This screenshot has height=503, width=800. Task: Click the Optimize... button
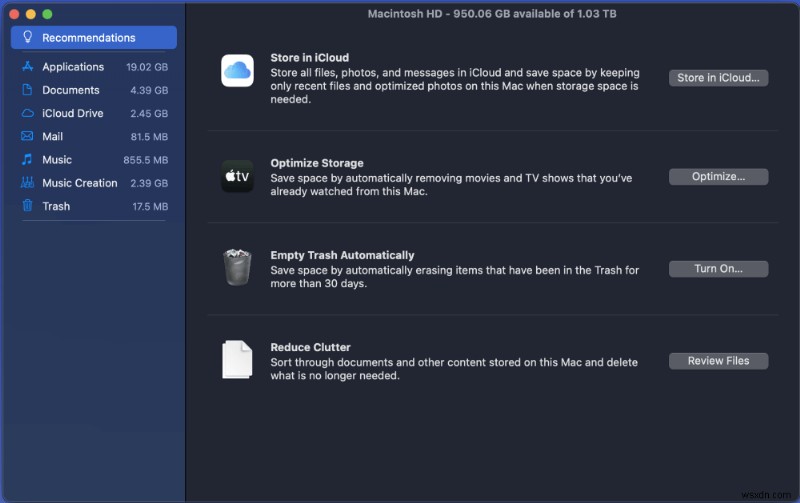click(718, 177)
